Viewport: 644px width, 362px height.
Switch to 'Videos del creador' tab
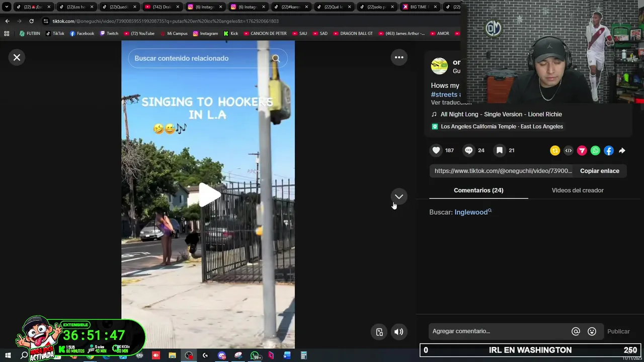tap(578, 190)
